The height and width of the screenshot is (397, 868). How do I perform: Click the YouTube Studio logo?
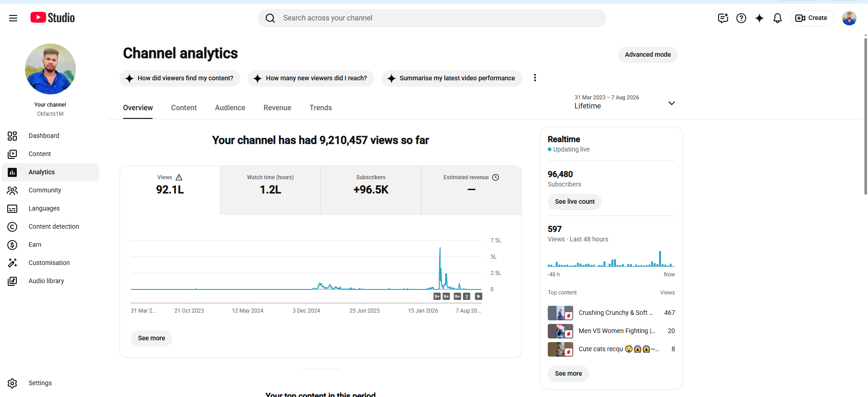coord(53,18)
